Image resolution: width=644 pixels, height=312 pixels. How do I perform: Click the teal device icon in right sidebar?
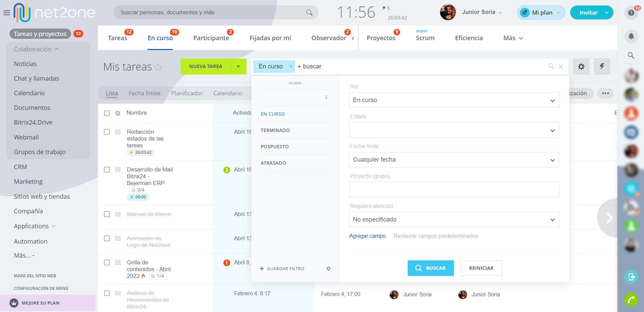click(631, 277)
